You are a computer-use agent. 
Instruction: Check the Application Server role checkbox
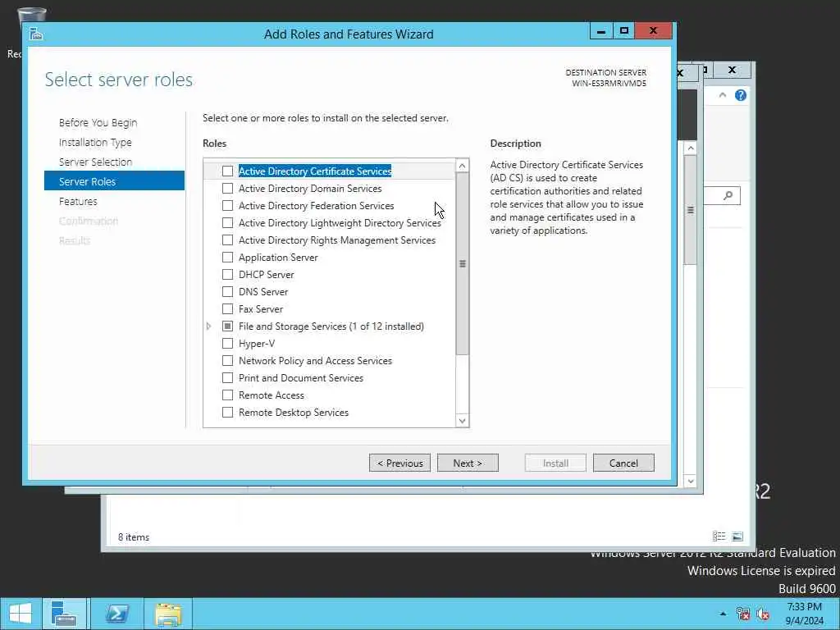228,257
